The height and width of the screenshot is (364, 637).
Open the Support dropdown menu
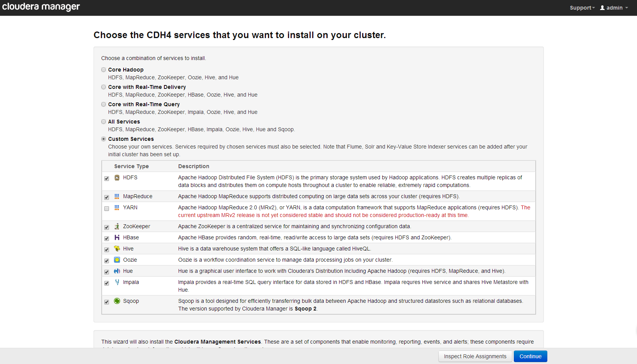[582, 8]
